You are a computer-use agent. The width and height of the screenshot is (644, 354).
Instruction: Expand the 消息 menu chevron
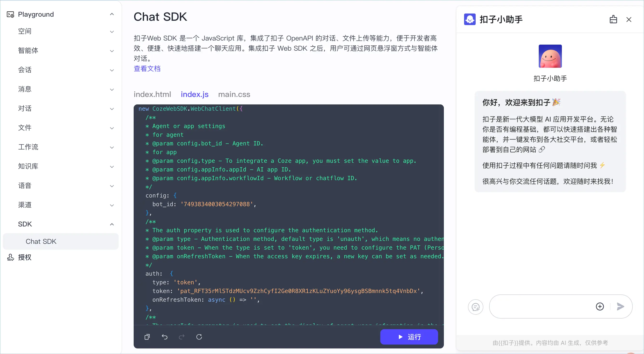(x=112, y=89)
